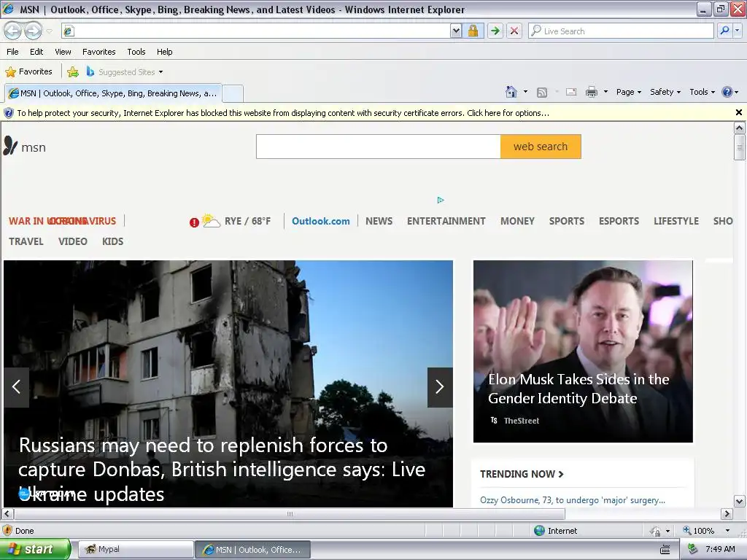Screen dimensions: 747x560
Task: Open the Safety command bar menu
Action: [665, 92]
